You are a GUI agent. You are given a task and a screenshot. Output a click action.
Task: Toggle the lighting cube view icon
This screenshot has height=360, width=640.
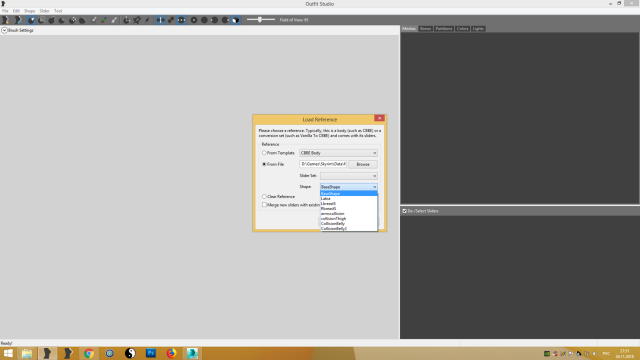coord(236,20)
